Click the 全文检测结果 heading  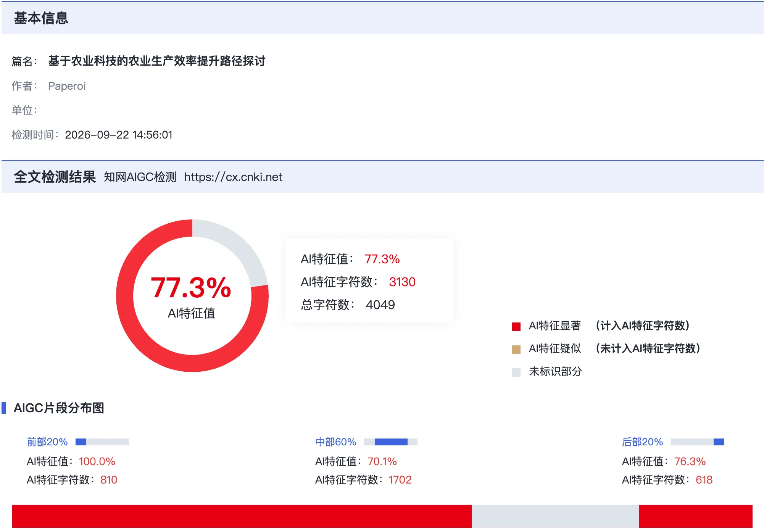click(55, 177)
